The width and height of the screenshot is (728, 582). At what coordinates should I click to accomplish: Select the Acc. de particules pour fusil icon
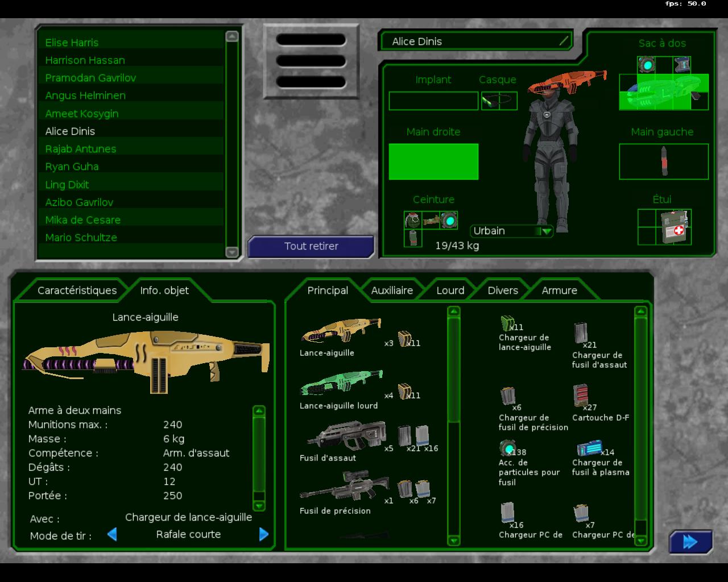(507, 448)
